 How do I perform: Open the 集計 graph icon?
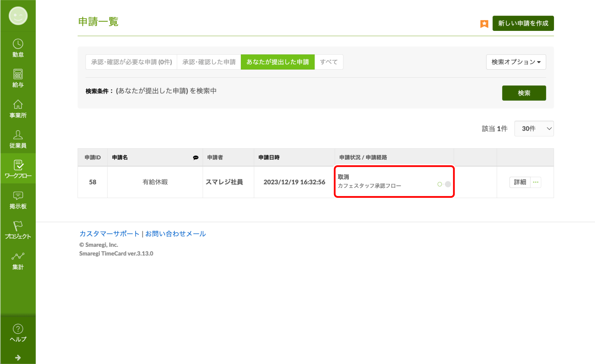point(18,256)
